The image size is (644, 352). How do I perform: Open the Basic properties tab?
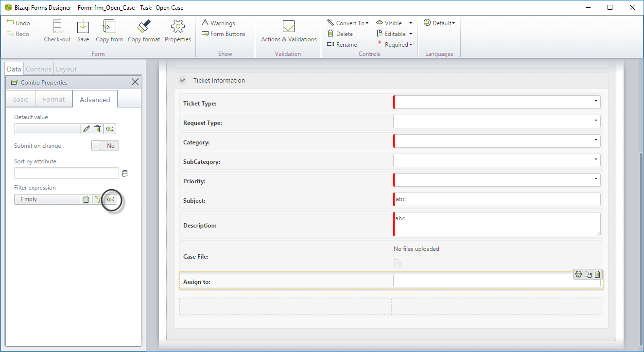click(x=20, y=99)
